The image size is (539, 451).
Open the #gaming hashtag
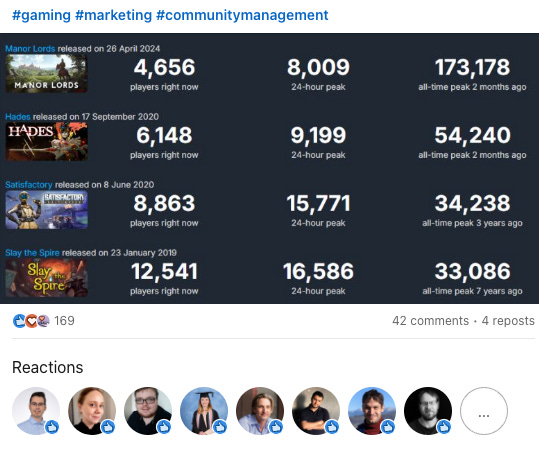click(x=41, y=15)
